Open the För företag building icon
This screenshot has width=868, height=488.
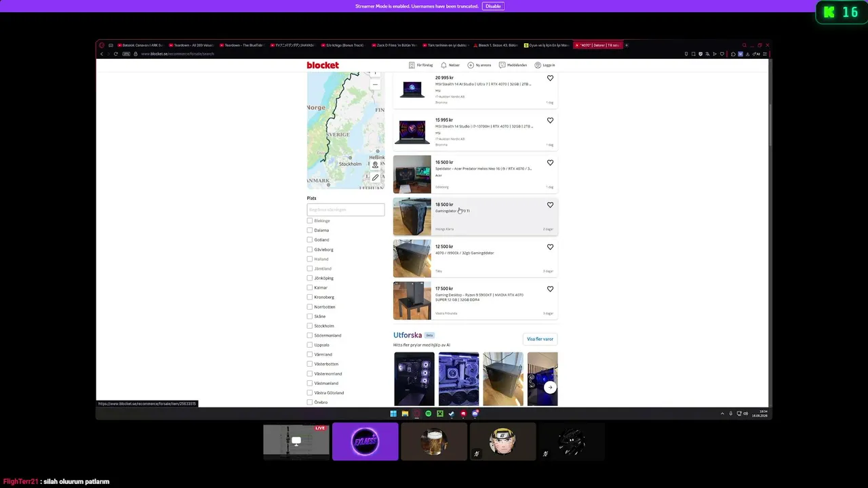(x=412, y=65)
